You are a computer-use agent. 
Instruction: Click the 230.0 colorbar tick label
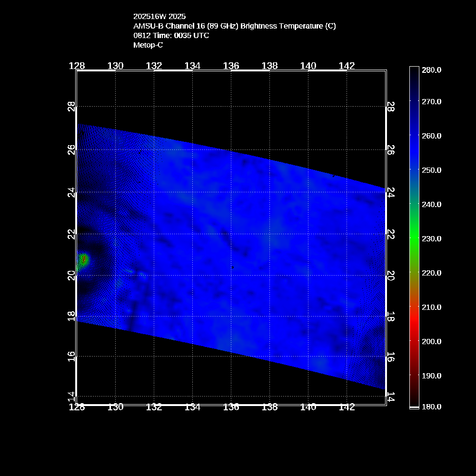[x=431, y=238]
